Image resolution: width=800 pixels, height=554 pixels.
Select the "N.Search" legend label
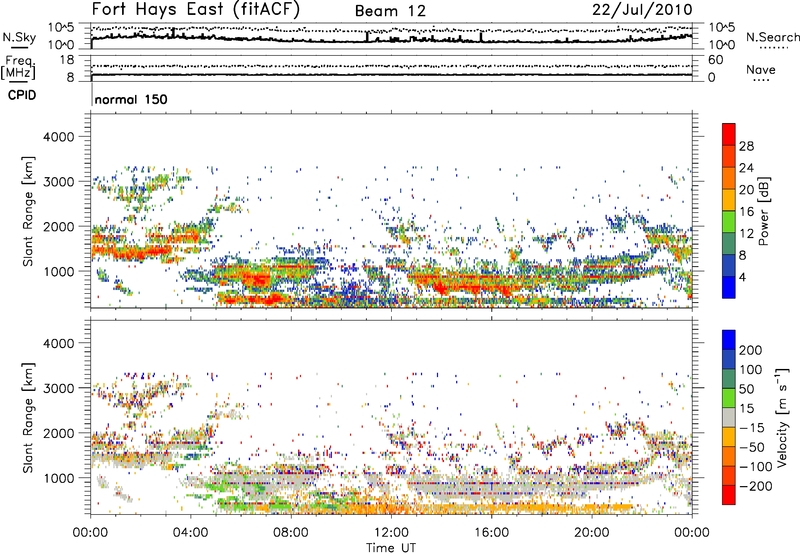pos(772,37)
